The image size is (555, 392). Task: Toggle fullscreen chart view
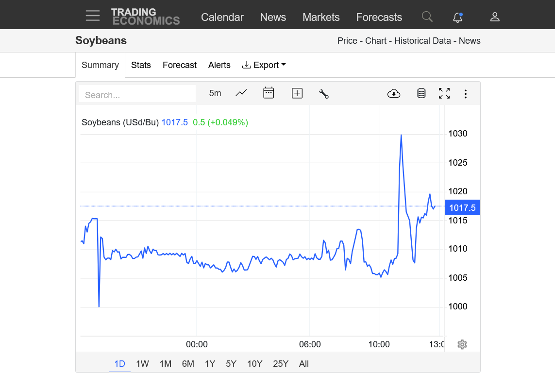tap(444, 93)
